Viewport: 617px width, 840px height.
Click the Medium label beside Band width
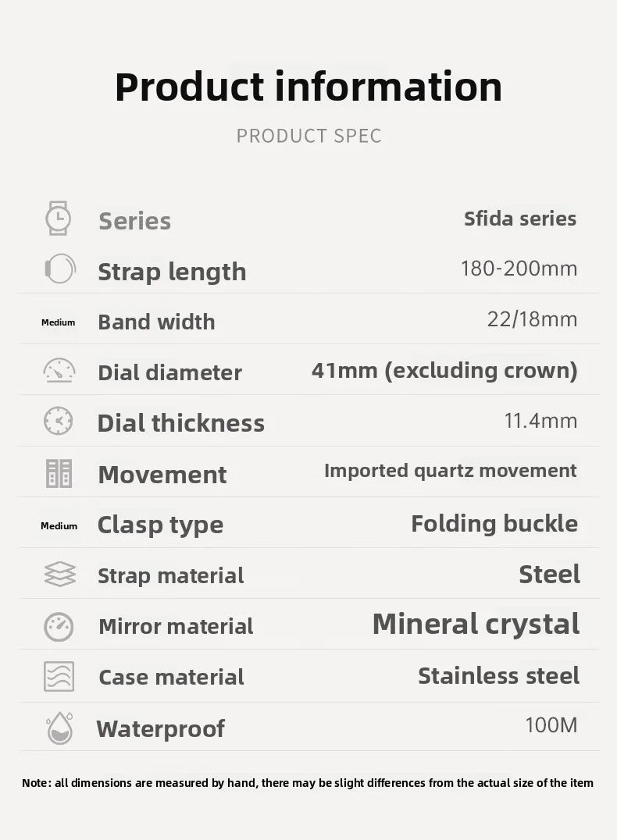59,322
